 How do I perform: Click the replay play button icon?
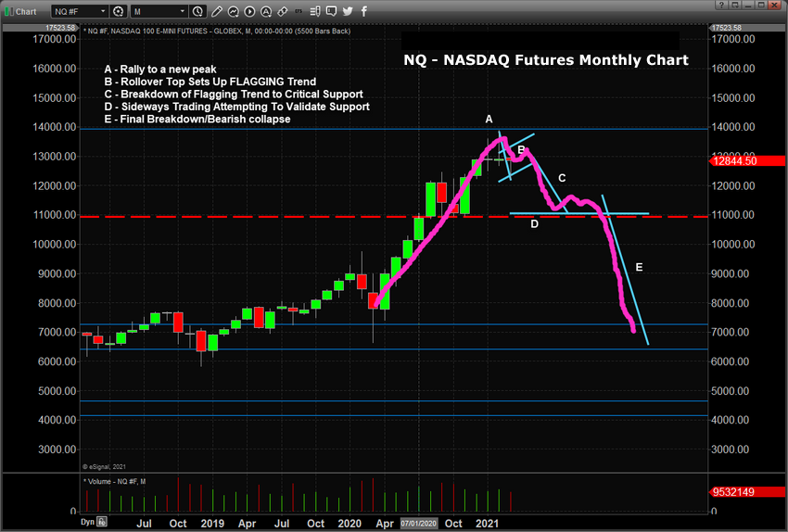pyautogui.click(x=249, y=11)
